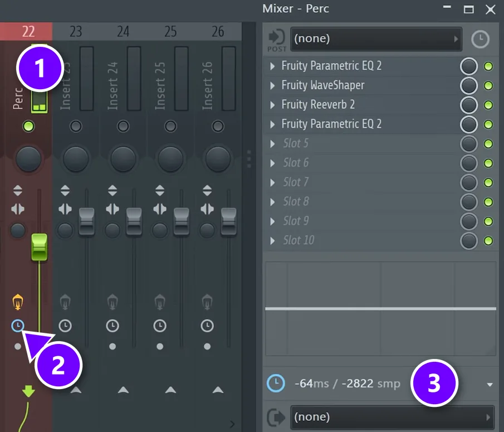The width and height of the screenshot is (504, 432).
Task: Arm disk recording on Insert 26
Action: 207,302
